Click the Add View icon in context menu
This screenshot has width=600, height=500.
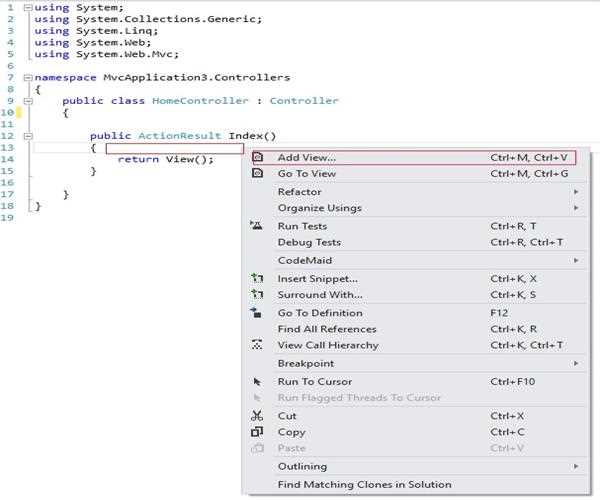point(257,158)
